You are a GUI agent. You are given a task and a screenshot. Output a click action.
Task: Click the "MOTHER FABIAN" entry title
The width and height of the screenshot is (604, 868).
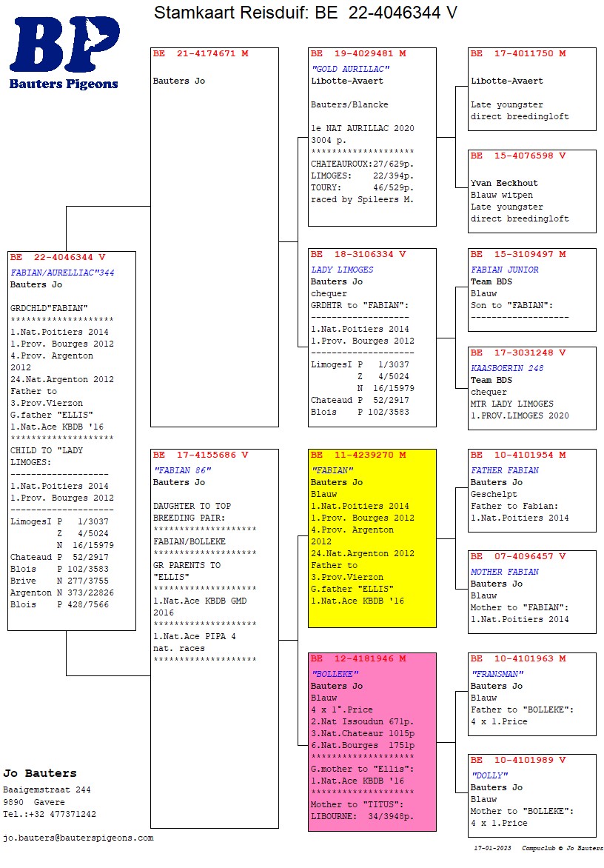[505, 572]
